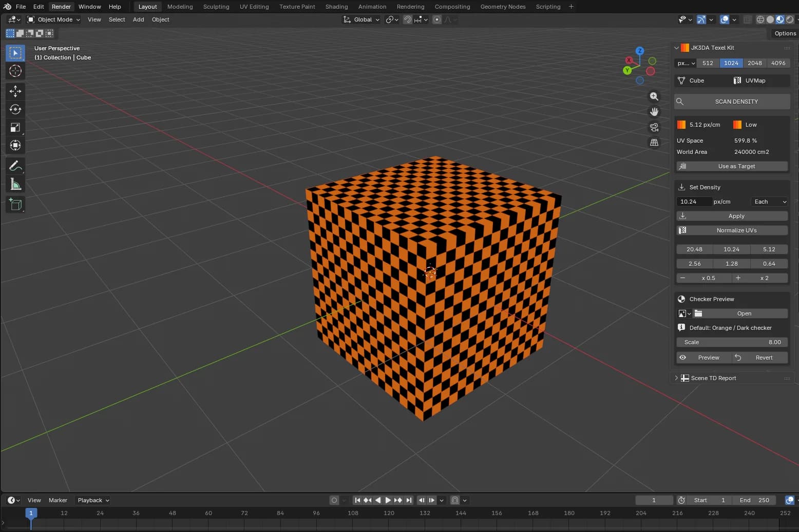
Task: Switch to rendered viewport shading
Action: tap(790, 19)
